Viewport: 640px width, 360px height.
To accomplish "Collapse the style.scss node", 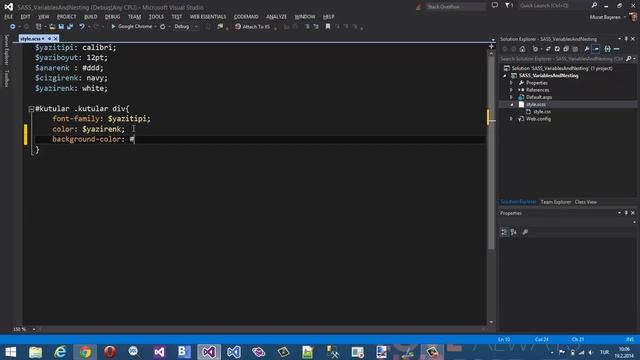I will pyautogui.click(x=511, y=104).
